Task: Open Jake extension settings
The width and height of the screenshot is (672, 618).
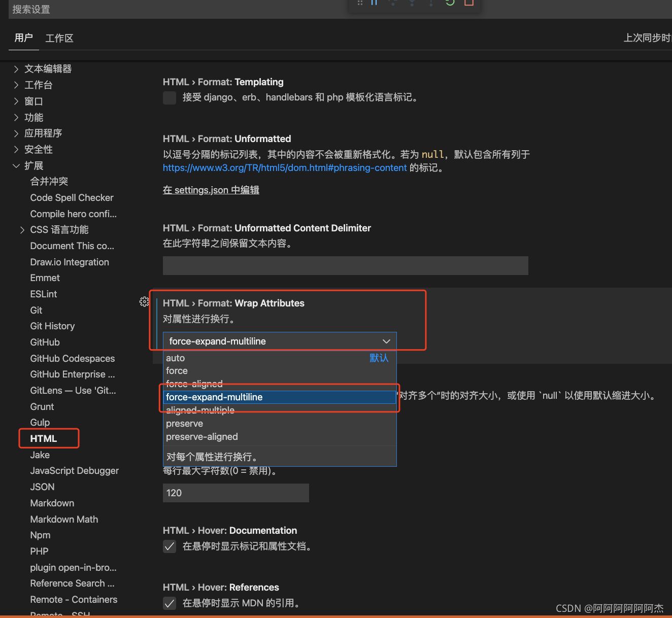Action: pyautogui.click(x=40, y=455)
